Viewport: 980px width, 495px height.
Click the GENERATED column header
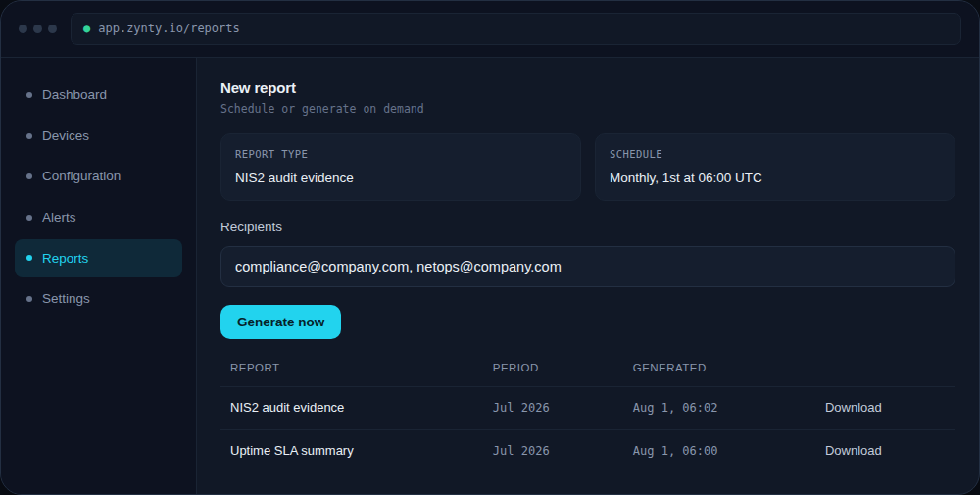pyautogui.click(x=669, y=368)
